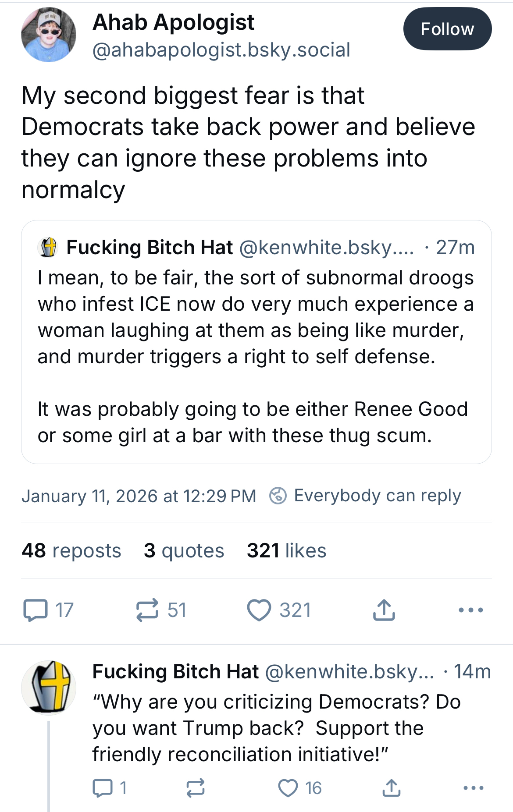View the 3 quotes
This screenshot has width=513, height=812.
pyautogui.click(x=184, y=550)
